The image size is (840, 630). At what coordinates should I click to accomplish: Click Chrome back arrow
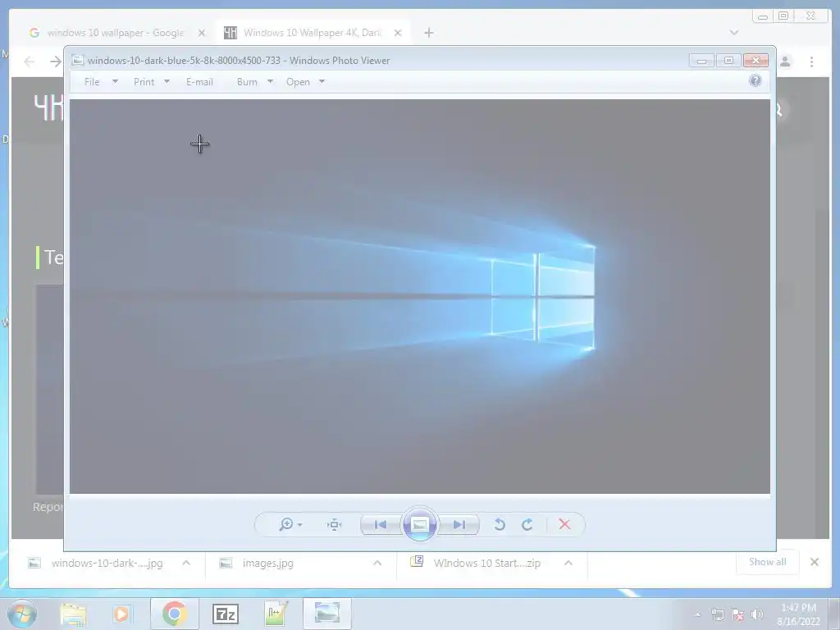30,62
